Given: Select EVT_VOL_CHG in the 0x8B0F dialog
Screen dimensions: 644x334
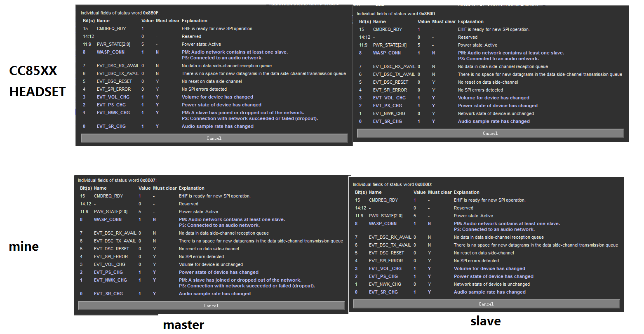Looking at the screenshot, I should 113,97.
